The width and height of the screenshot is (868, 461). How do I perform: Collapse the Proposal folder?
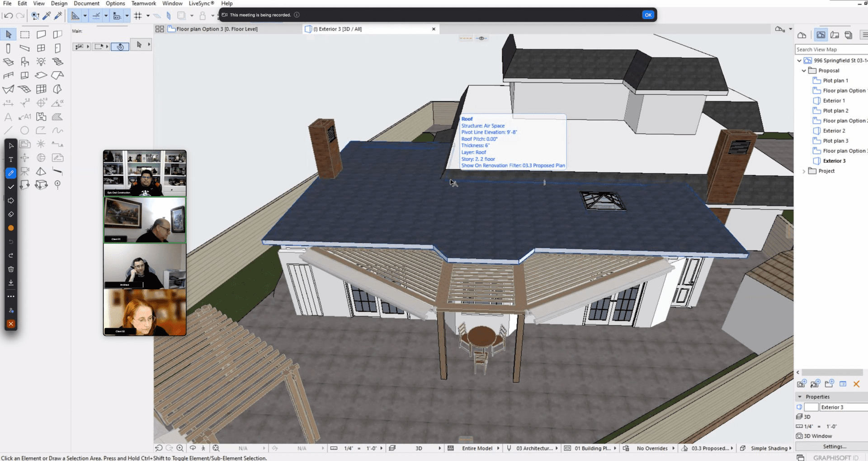point(804,71)
